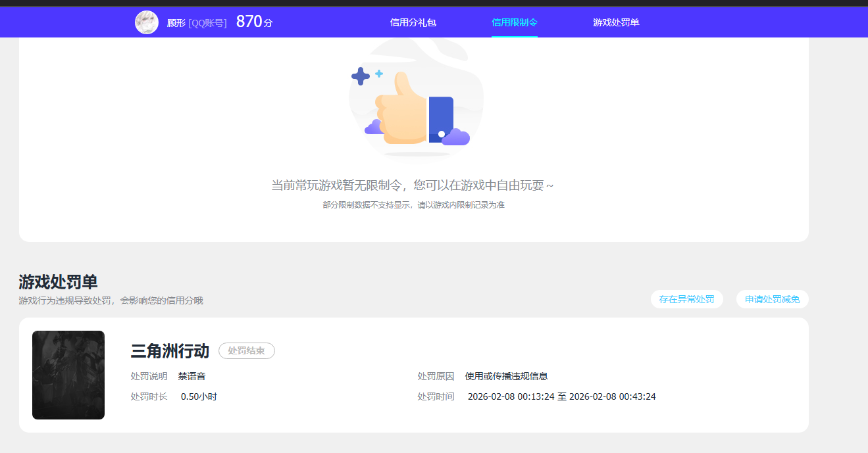Click the 申请处罚减免 button

click(773, 299)
